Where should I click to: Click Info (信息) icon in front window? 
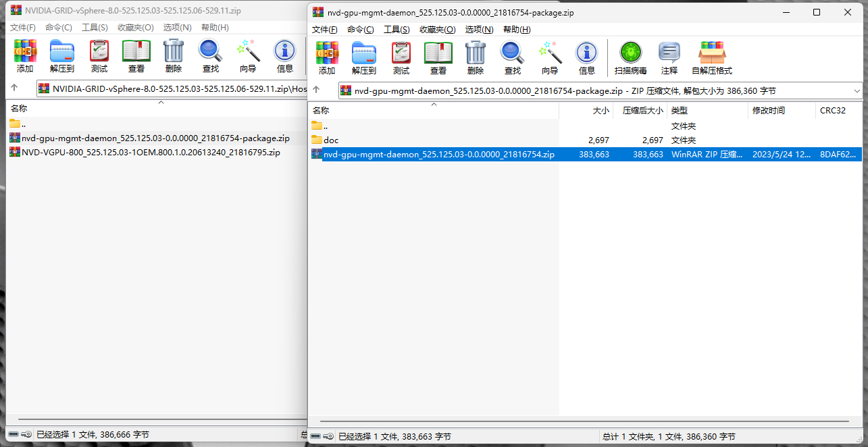point(587,57)
